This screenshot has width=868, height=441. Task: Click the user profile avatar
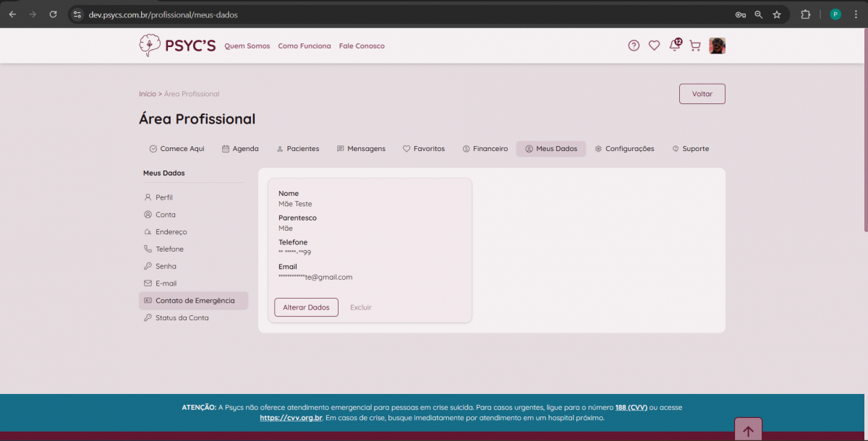(x=717, y=46)
